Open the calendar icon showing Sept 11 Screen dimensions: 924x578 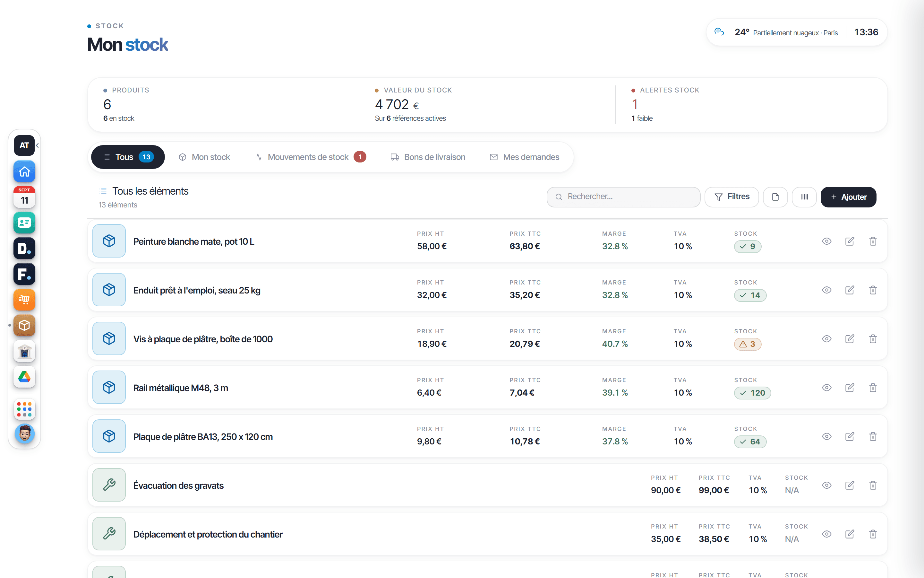point(24,197)
